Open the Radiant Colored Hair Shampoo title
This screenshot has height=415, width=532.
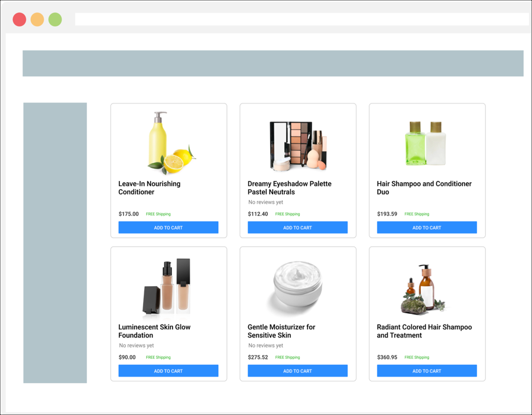point(424,331)
